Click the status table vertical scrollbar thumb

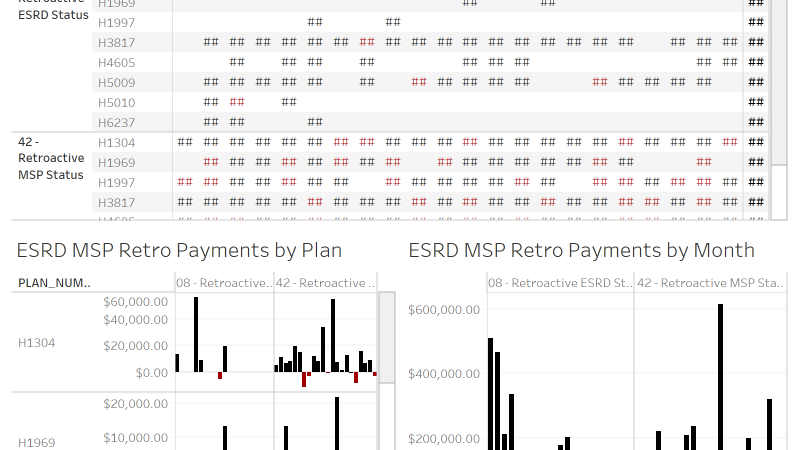(779, 82)
